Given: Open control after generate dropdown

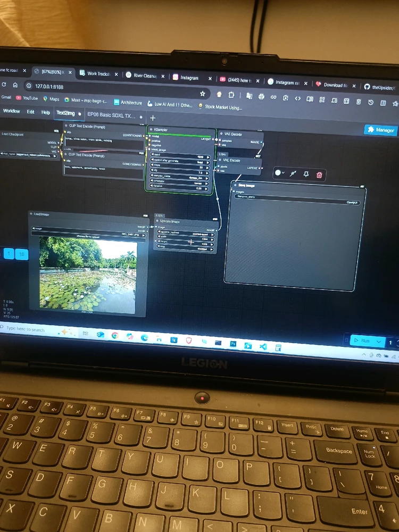Looking at the screenshot, I should [180, 161].
